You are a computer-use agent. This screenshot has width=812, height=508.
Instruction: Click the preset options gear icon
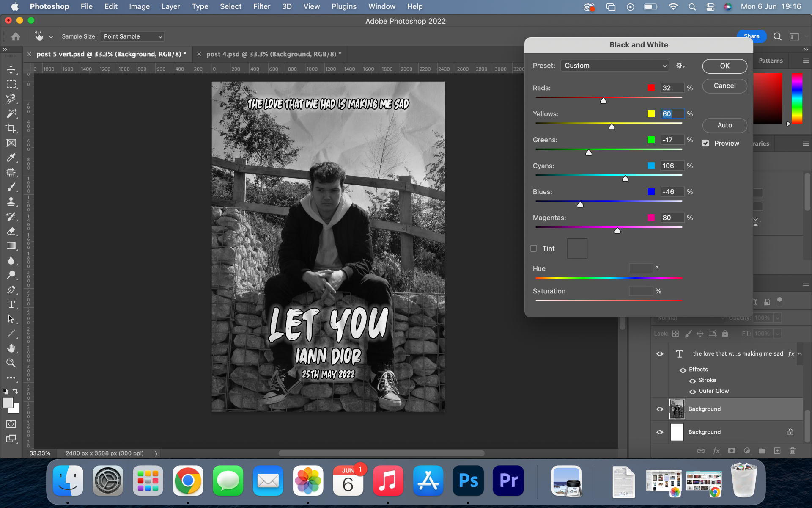pos(680,66)
